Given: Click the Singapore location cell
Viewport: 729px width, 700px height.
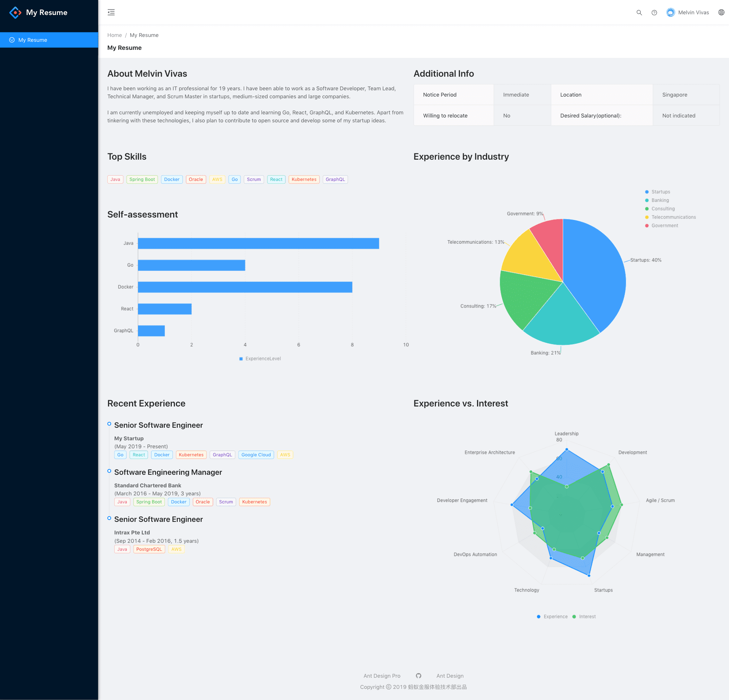Looking at the screenshot, I should tap(686, 94).
